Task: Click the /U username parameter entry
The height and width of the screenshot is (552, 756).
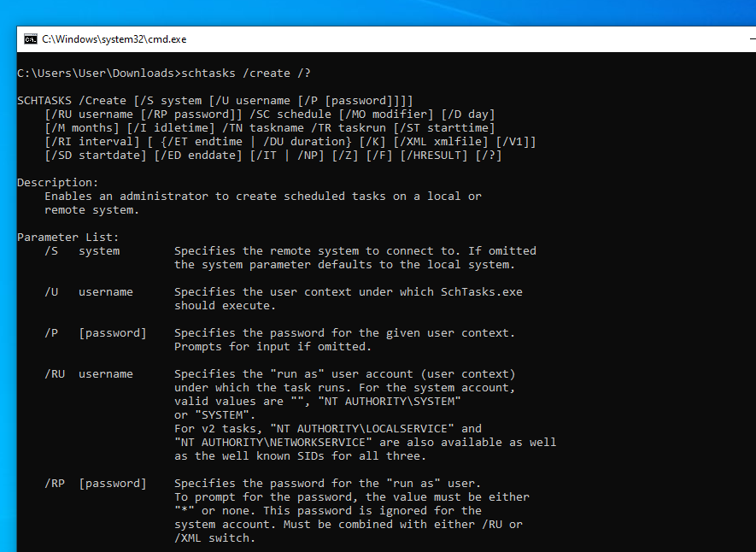Action: tap(89, 292)
